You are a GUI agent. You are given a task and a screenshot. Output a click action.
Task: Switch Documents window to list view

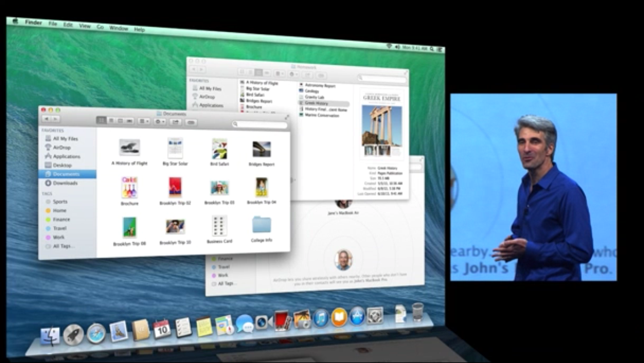click(x=111, y=120)
